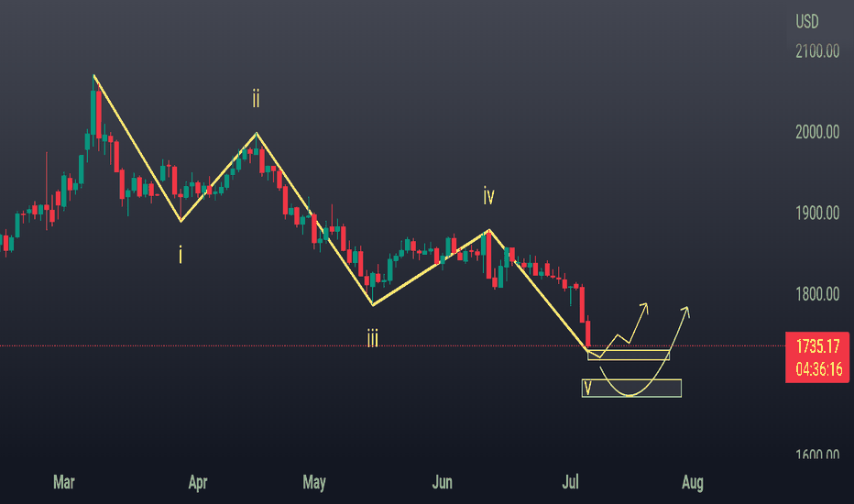Viewport: 854px width, 504px height.
Task: Select the wave label iii
Action: pos(373,338)
